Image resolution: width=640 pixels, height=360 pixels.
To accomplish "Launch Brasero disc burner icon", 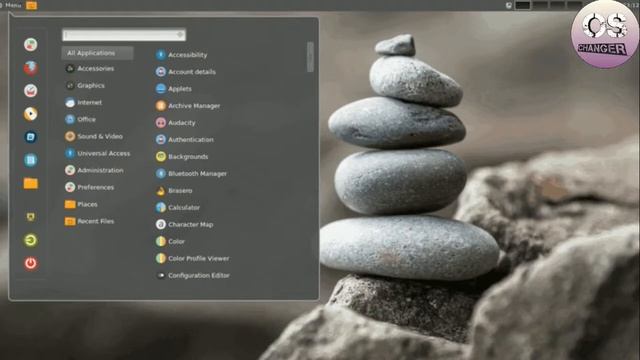I will (x=161, y=191).
